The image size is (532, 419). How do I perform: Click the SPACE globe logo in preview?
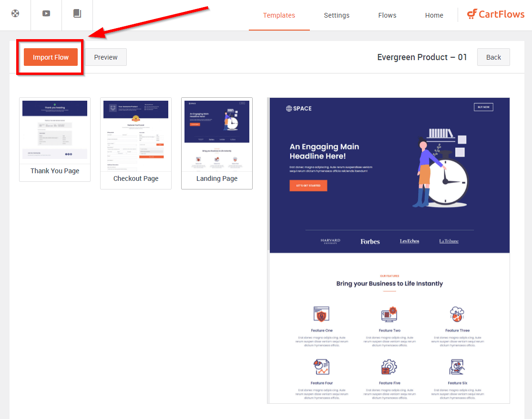298,109
